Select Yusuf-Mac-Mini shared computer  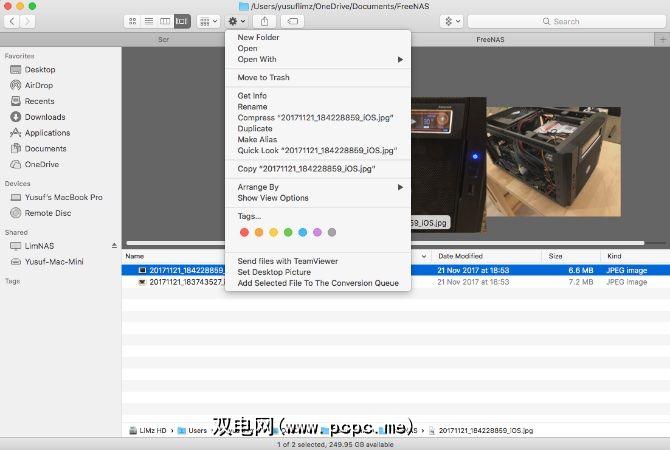54,262
